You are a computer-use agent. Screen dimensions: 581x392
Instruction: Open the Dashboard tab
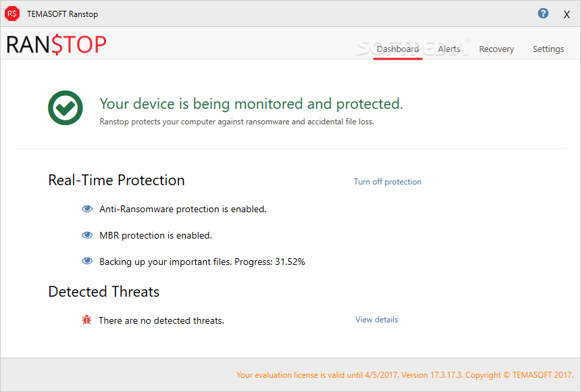click(398, 49)
